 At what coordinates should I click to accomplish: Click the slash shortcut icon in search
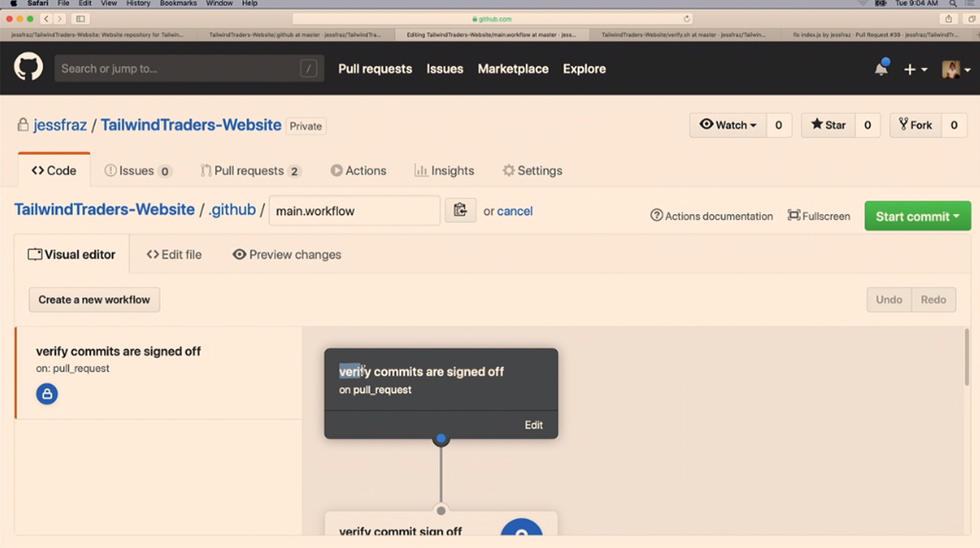[x=308, y=69]
